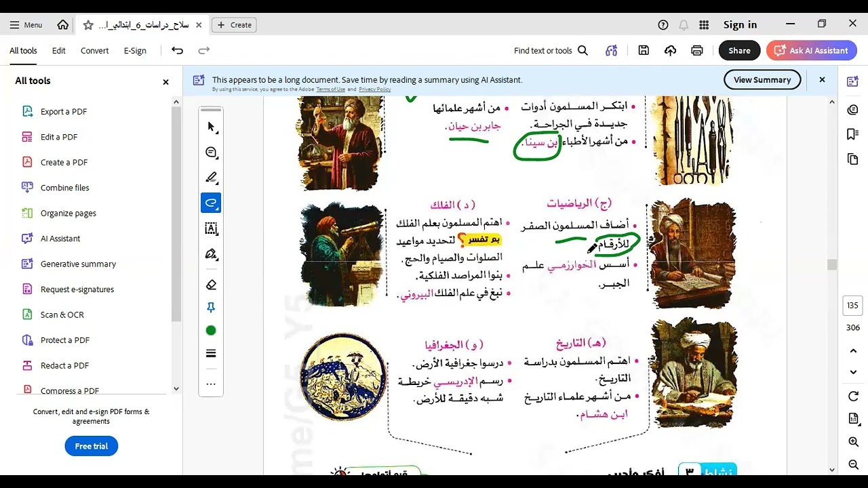Screen dimensions: 868x488
Task: Open the page thumbnails icon in right rail
Action: tap(853, 159)
